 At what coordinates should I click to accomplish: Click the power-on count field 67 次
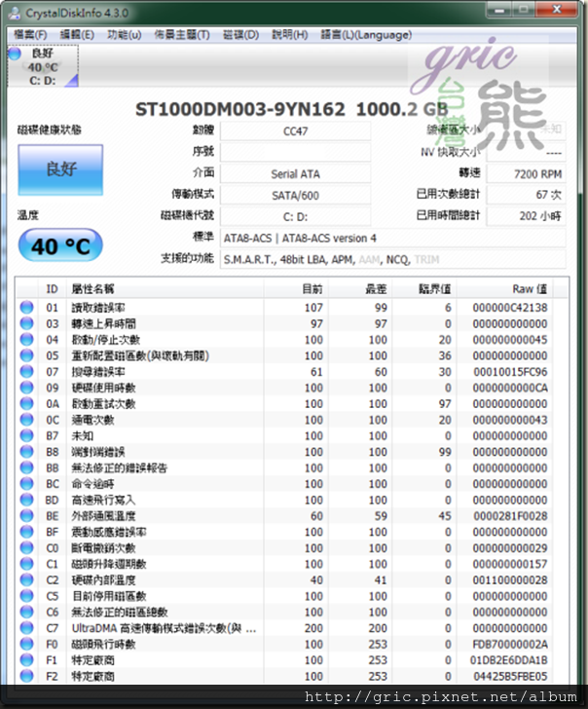click(526, 195)
